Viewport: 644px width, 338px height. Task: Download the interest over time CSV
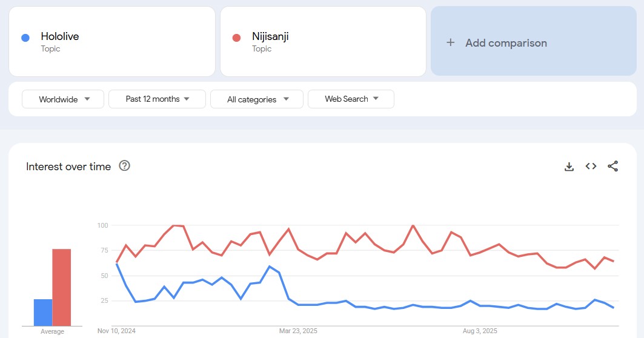click(569, 167)
